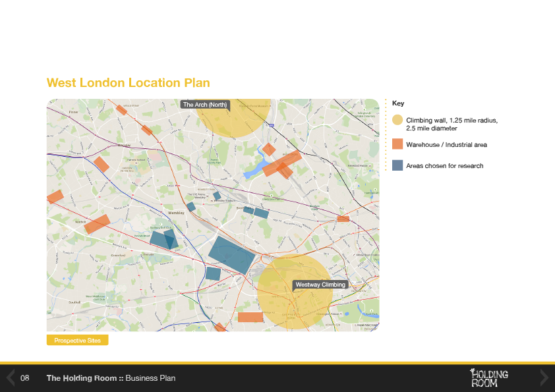Viewport: 555px width, 392px height.
Task: Click the page number 08 in footer
Action: [25, 378]
